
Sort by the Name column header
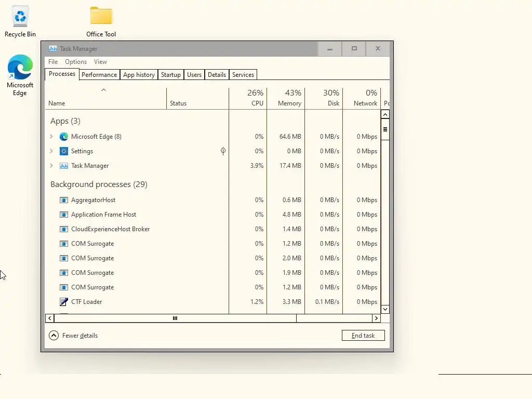105,98
